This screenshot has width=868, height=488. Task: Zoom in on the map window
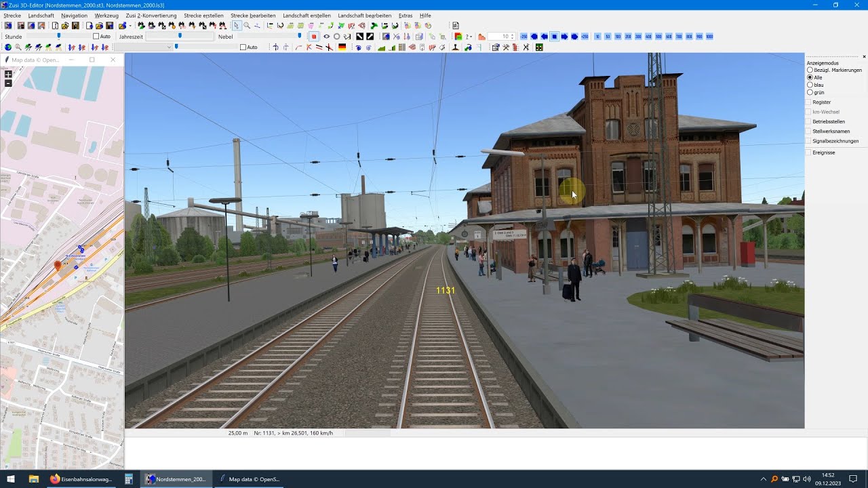(8, 74)
